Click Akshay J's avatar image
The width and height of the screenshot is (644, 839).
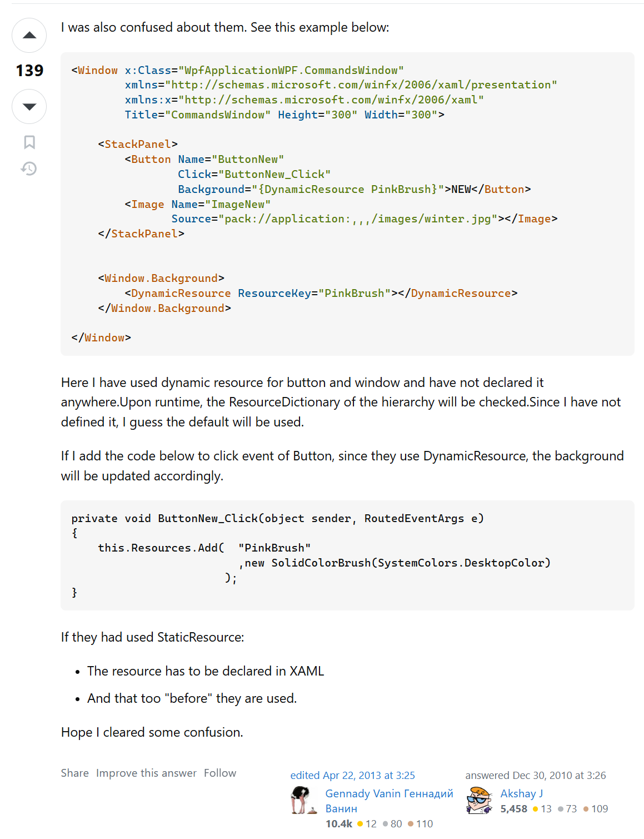coord(480,801)
